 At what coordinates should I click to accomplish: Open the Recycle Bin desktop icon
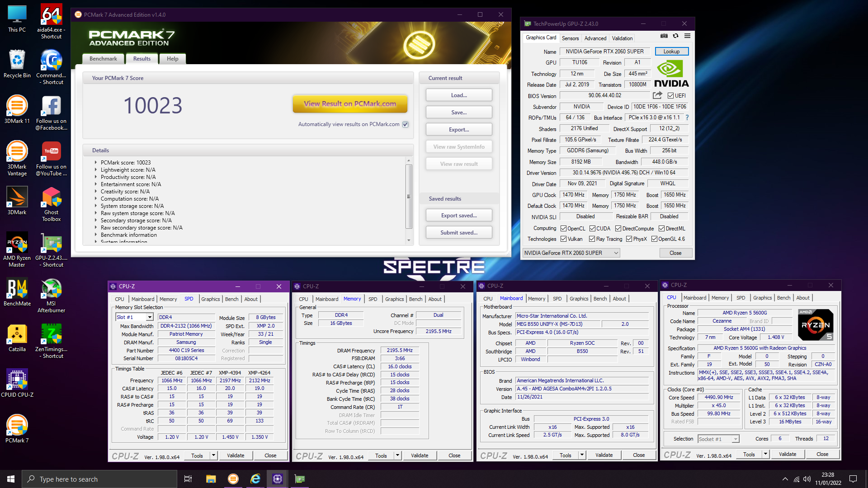(17, 64)
